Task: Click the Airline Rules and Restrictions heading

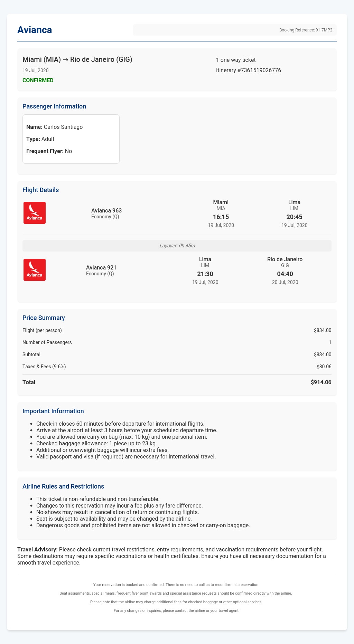Action: (63, 486)
